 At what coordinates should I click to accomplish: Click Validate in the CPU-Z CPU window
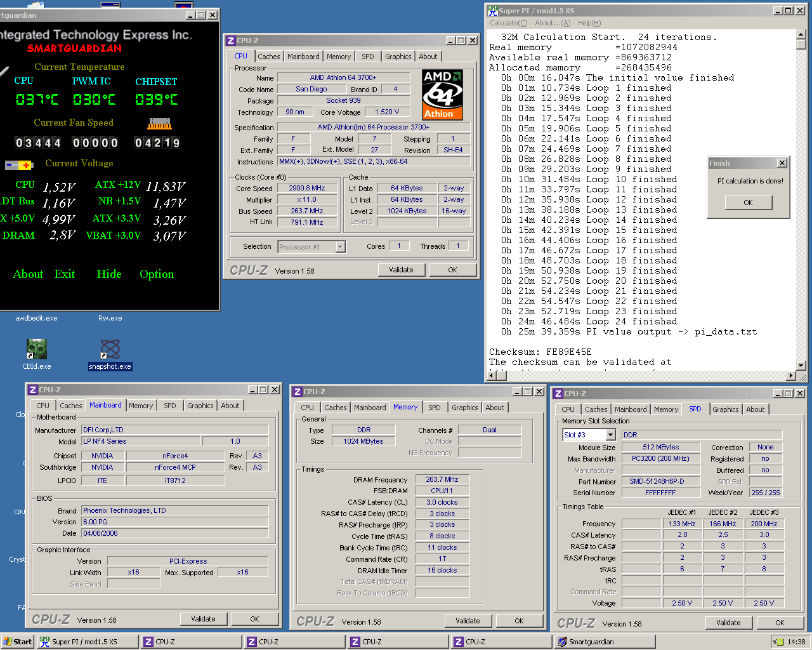[401, 270]
